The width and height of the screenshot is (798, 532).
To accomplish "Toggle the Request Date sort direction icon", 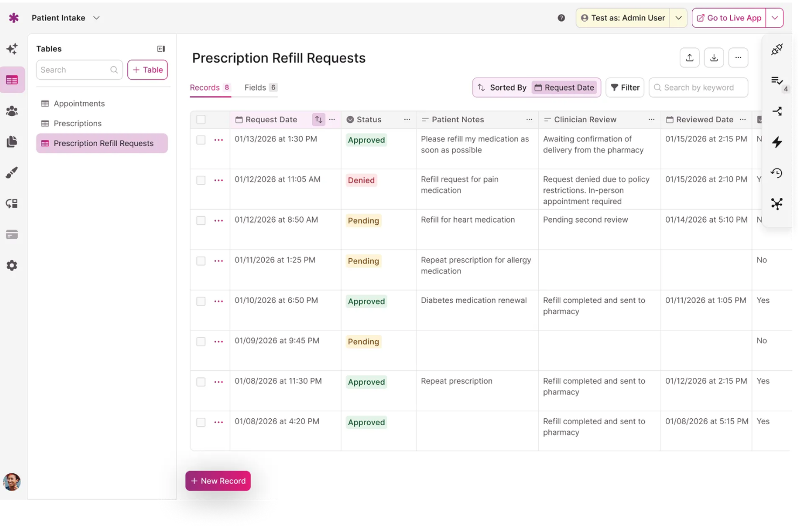I will pyautogui.click(x=319, y=120).
